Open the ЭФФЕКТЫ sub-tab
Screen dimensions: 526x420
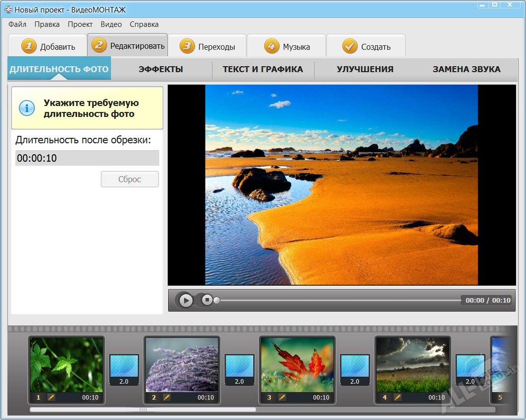[x=161, y=69]
